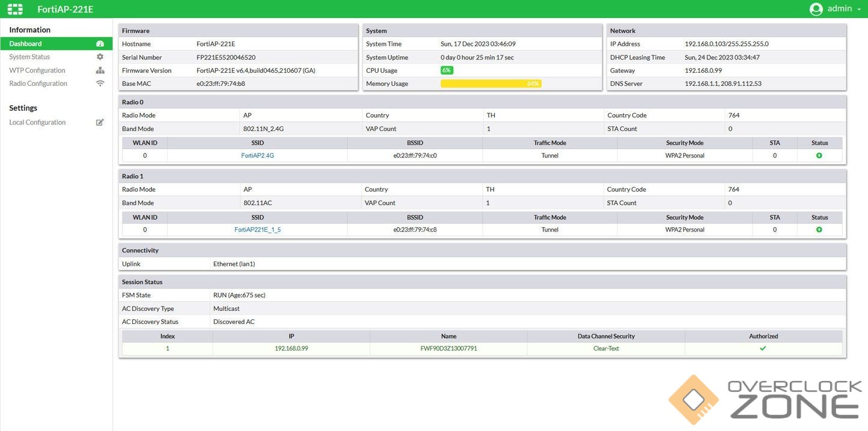
Task: Click Tunnel traffic mode in the Radio 1 table
Action: pyautogui.click(x=550, y=230)
